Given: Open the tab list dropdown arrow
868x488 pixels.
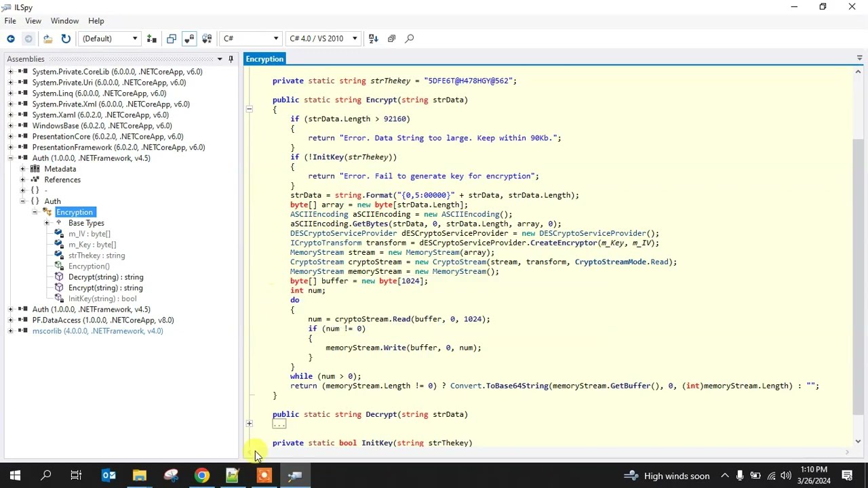Looking at the screenshot, I should [x=859, y=59].
